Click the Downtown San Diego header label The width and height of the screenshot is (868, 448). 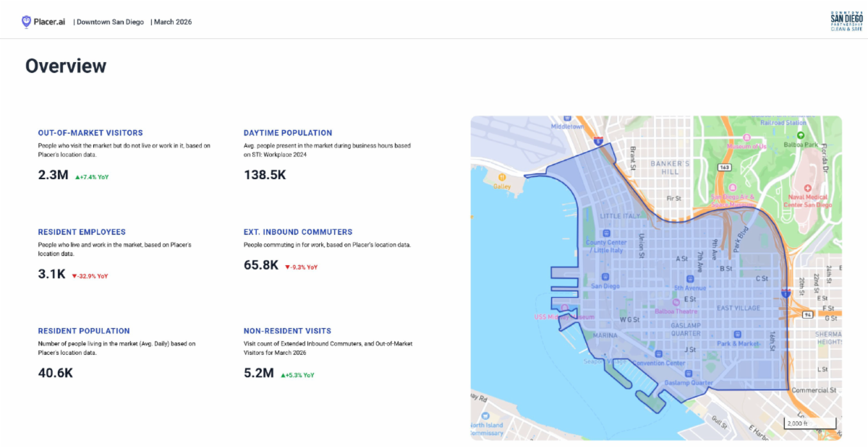pyautogui.click(x=111, y=22)
